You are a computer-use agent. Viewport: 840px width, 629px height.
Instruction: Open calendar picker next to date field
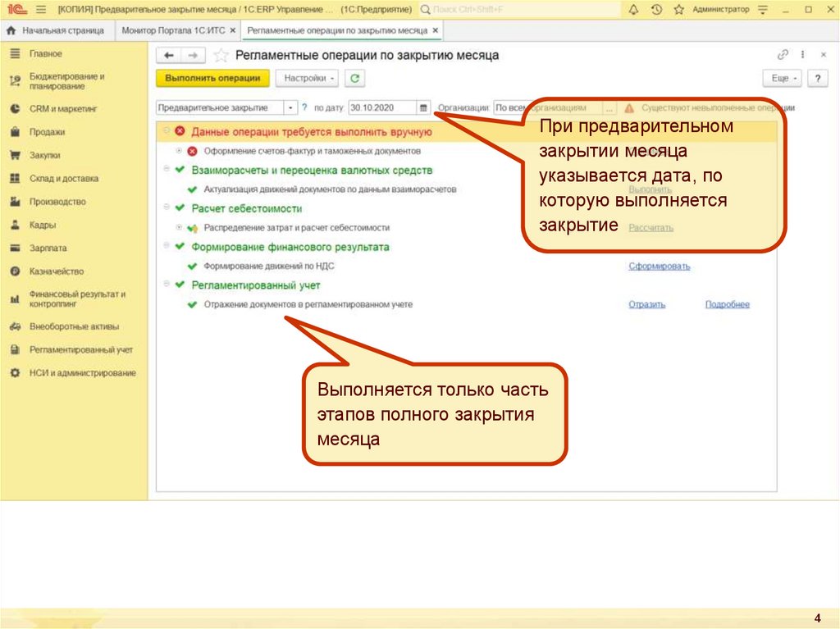423,107
